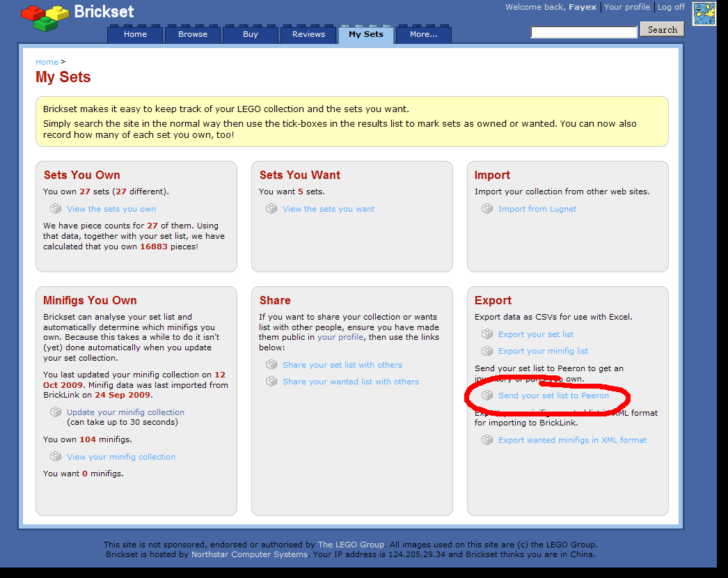Image resolution: width=728 pixels, height=578 pixels.
Task: Click brick icon beside Import from Lugnet
Action: click(x=487, y=209)
